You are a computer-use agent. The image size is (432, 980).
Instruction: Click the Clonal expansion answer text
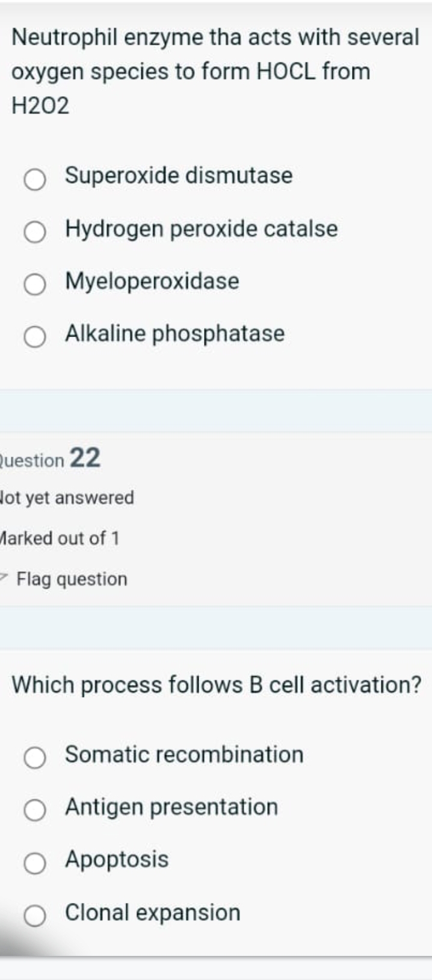(152, 913)
